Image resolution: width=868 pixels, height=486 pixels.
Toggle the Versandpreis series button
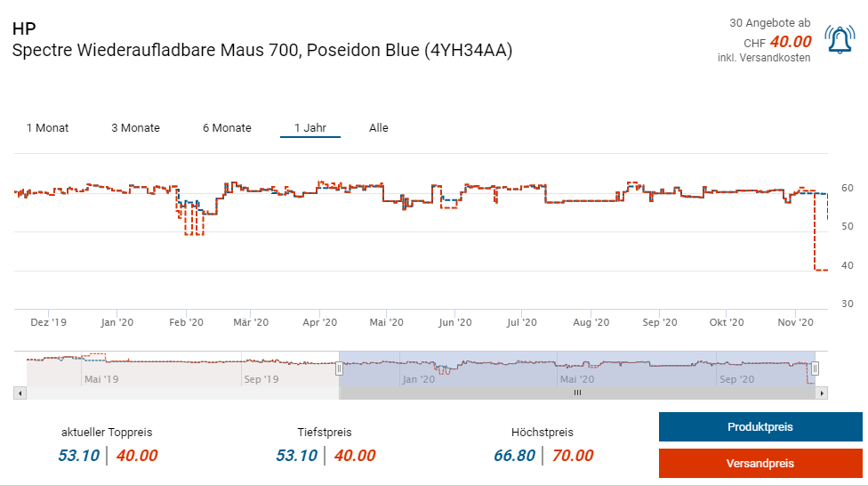tap(760, 464)
